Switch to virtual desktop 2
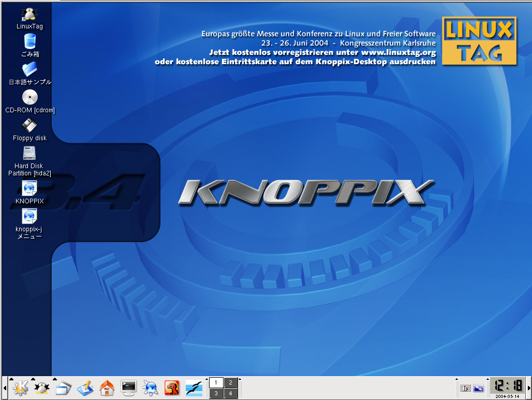Screen dimensions: 532x400 [x=230, y=382]
